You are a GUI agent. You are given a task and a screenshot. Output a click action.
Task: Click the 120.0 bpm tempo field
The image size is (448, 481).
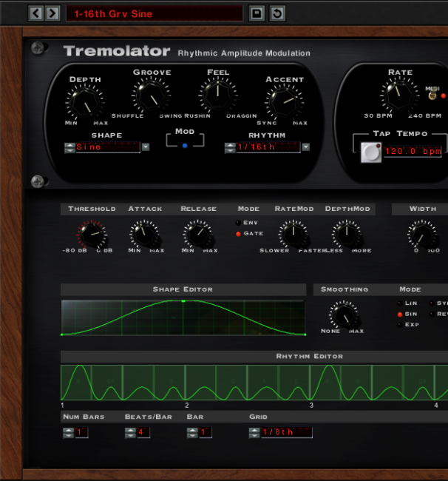(x=412, y=152)
